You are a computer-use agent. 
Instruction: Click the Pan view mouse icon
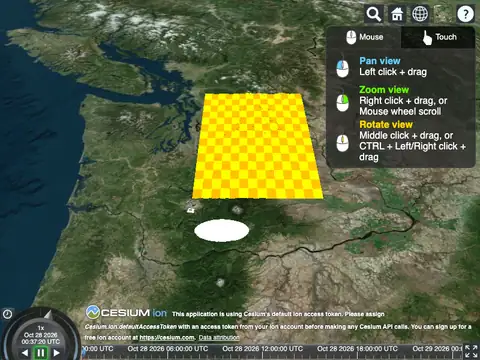342,67
